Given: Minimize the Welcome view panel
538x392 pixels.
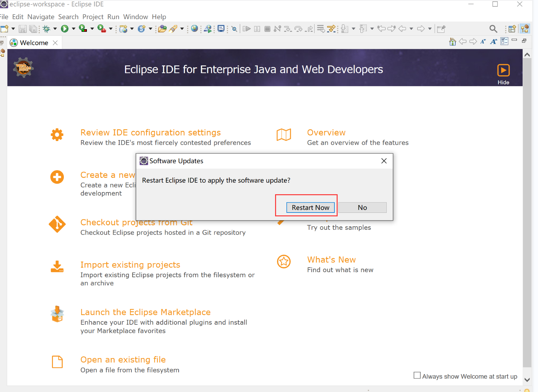Looking at the screenshot, I should coord(514,40).
